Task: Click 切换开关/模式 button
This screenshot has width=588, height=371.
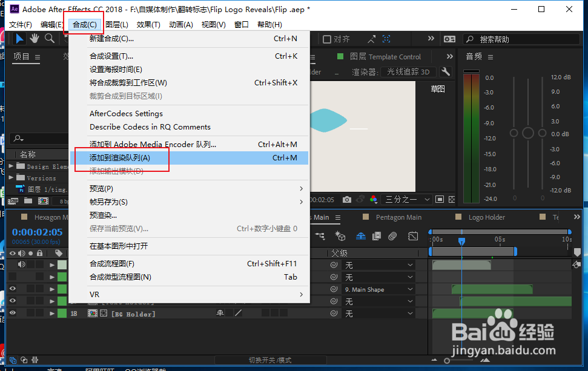Action: tap(270, 360)
